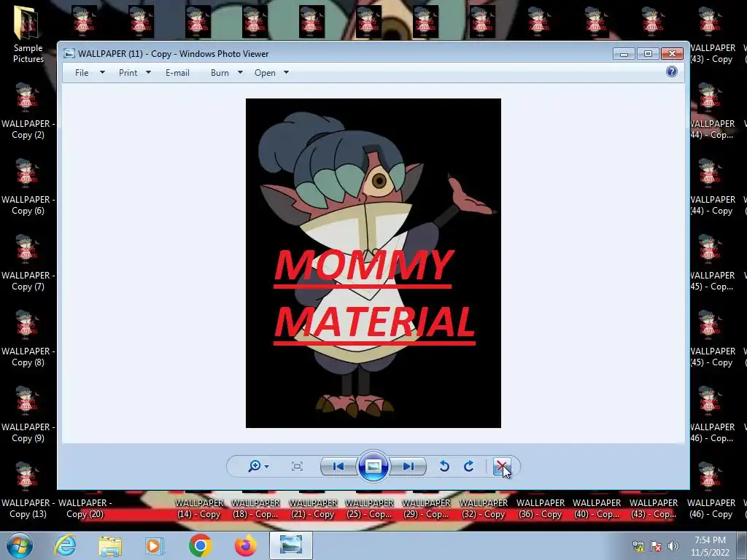This screenshot has width=747, height=560.
Task: Start the slide show
Action: (x=373, y=466)
